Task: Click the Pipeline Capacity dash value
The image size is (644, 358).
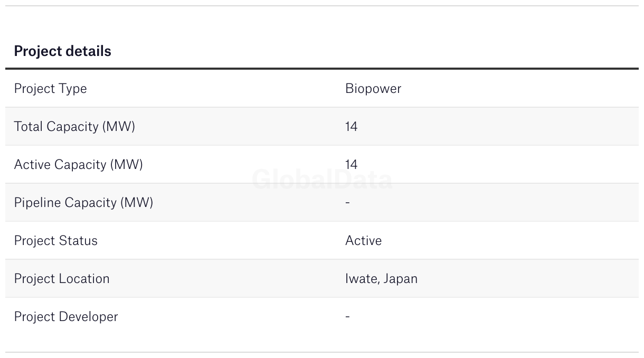Action: (x=347, y=203)
